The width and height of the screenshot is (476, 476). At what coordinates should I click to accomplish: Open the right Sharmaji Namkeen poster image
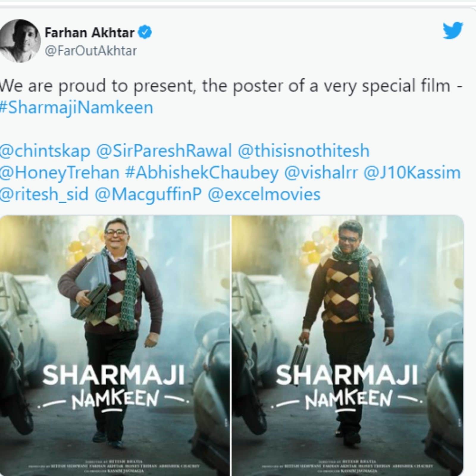(348, 345)
